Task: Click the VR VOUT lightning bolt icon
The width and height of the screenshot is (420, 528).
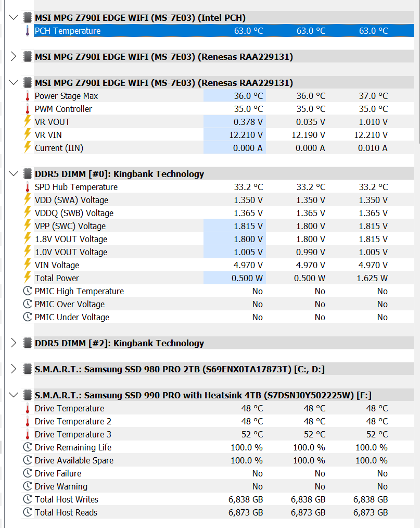Action: tap(28, 121)
